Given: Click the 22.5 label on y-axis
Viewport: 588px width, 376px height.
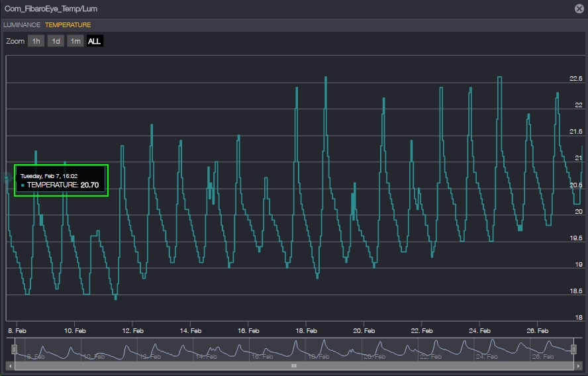Looking at the screenshot, I should coord(575,79).
